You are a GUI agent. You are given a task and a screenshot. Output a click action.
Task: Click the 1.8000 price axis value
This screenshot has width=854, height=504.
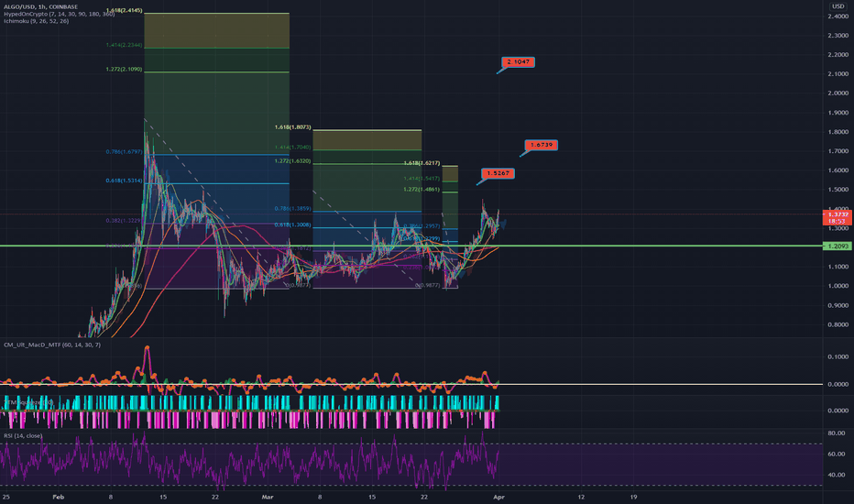point(838,132)
